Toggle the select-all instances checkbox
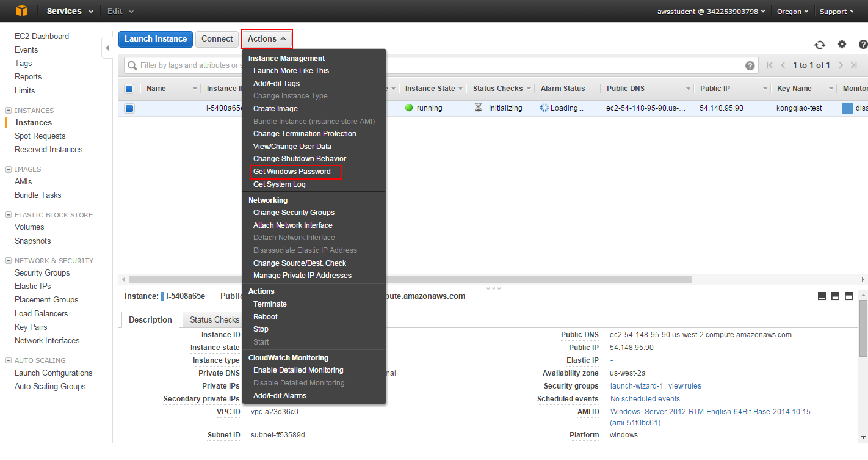Screen dimensions: 868x460 [129, 89]
